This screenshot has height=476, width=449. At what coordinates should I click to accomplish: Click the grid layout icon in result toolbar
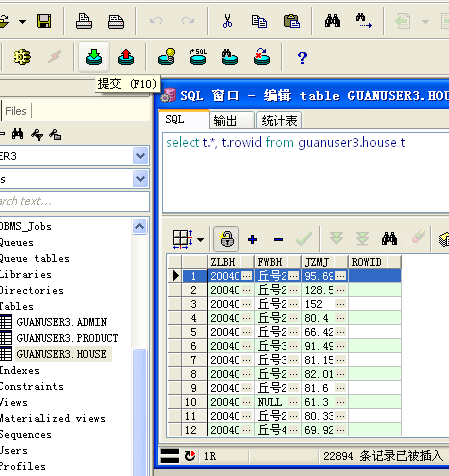(x=182, y=239)
